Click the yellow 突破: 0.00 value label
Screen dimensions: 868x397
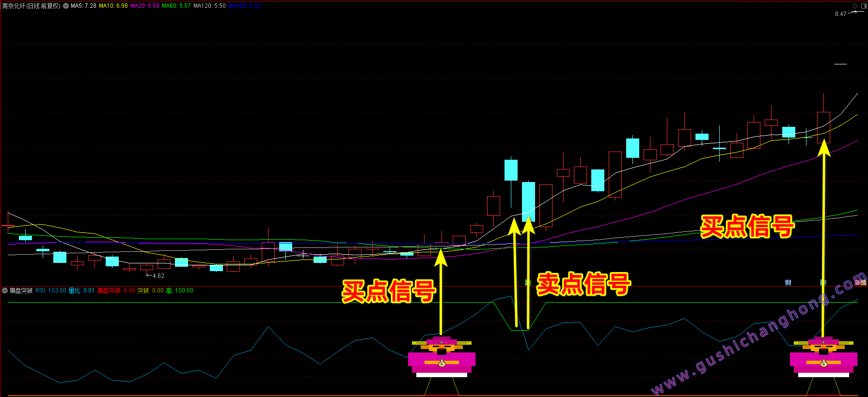(151, 290)
